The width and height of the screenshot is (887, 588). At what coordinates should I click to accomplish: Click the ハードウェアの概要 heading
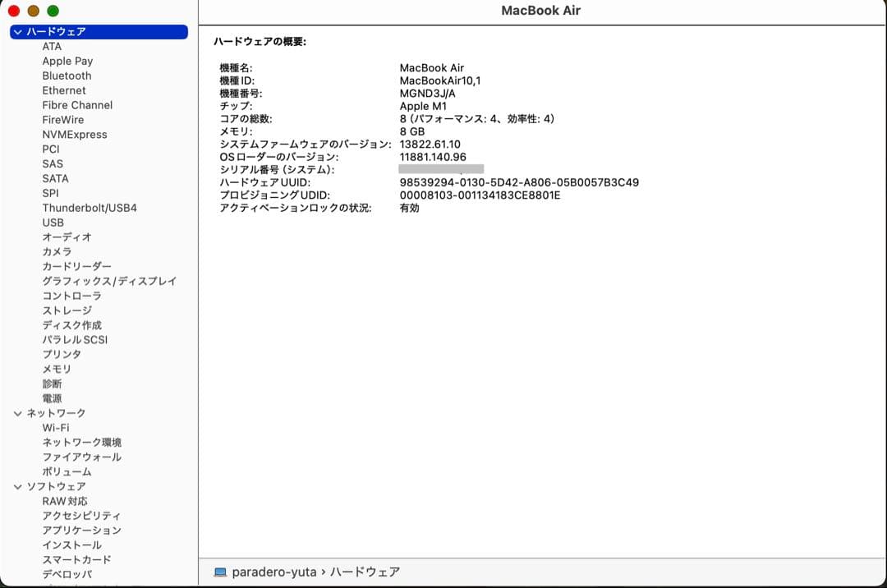(x=260, y=42)
